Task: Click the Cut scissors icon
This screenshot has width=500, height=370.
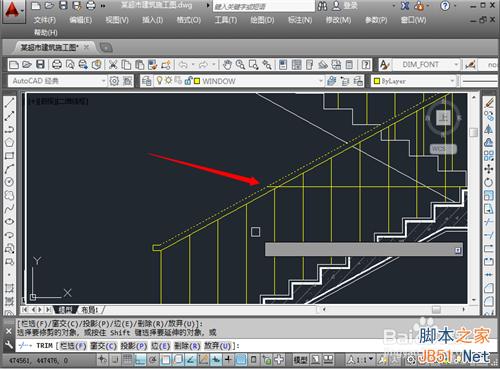Action: [x=113, y=65]
